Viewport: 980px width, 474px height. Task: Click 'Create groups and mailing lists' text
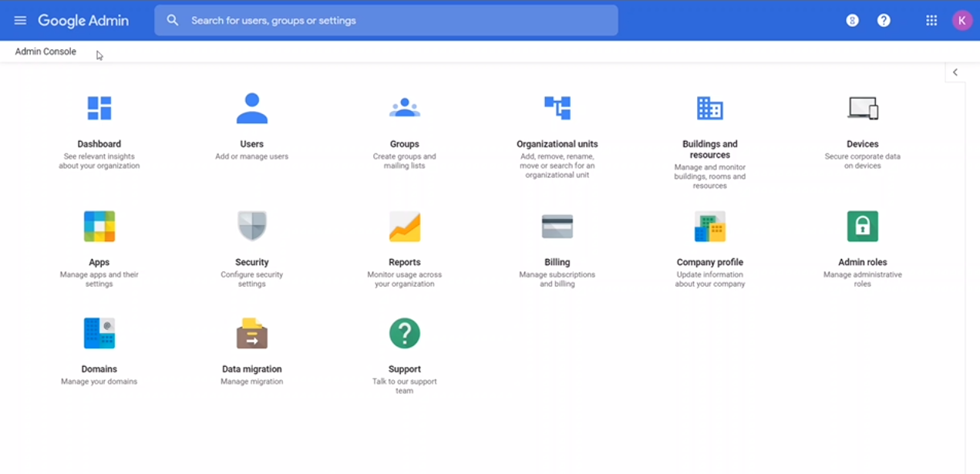pos(405,161)
